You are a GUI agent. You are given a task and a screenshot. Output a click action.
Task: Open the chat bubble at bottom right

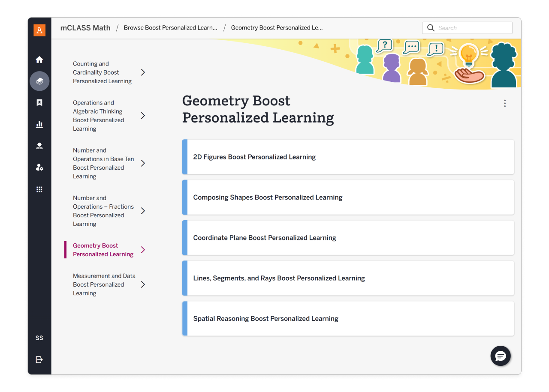click(500, 356)
